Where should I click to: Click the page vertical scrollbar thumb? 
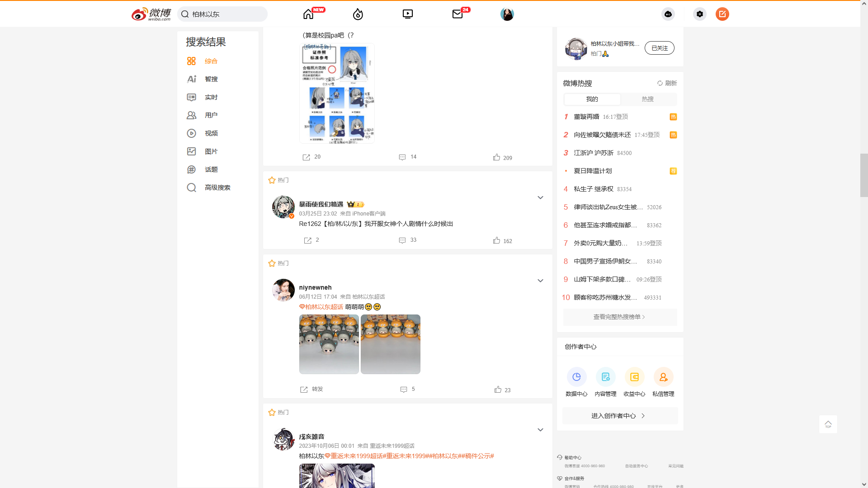(864, 175)
